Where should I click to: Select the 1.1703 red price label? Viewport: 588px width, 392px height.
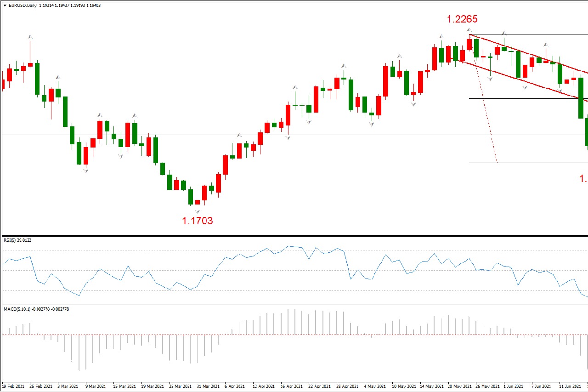coord(198,221)
